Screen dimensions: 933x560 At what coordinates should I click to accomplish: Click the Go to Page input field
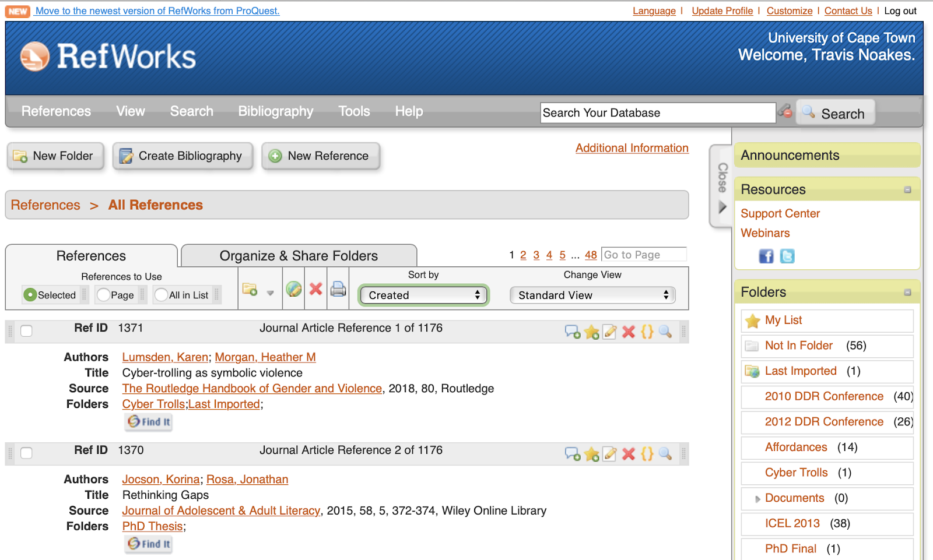click(643, 254)
